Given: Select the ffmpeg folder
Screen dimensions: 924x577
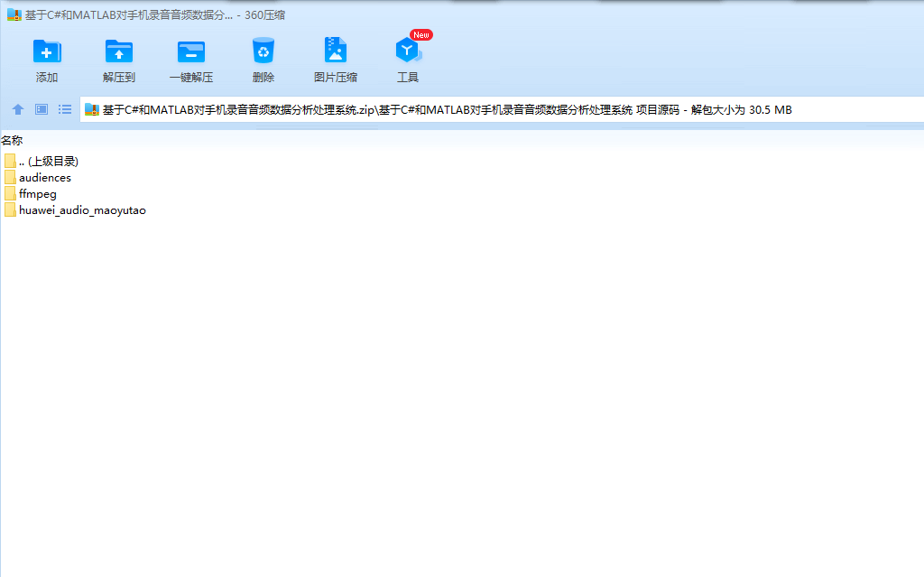Looking at the screenshot, I should (38, 193).
